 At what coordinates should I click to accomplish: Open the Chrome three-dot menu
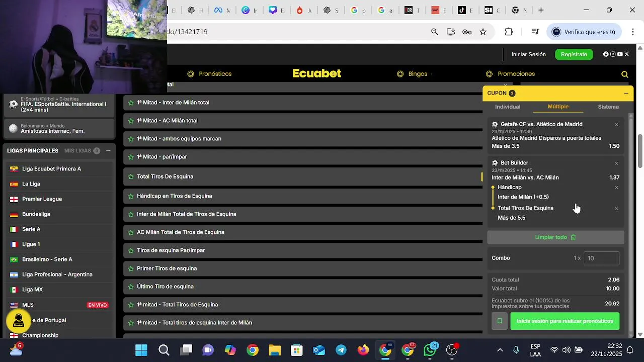[632, 32]
